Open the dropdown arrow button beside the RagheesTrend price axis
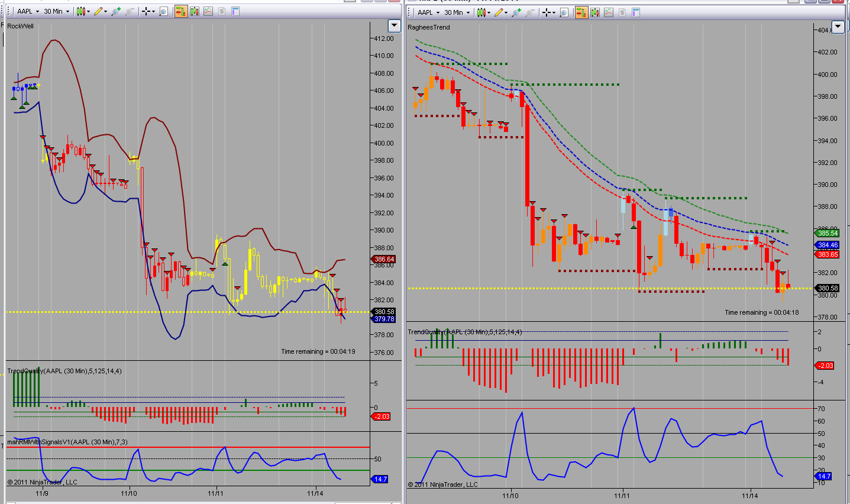 pos(838,27)
